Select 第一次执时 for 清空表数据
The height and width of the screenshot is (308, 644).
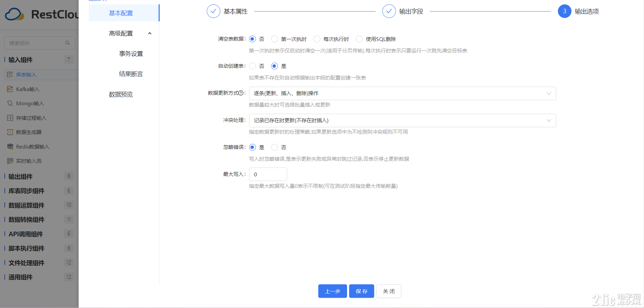(275, 39)
